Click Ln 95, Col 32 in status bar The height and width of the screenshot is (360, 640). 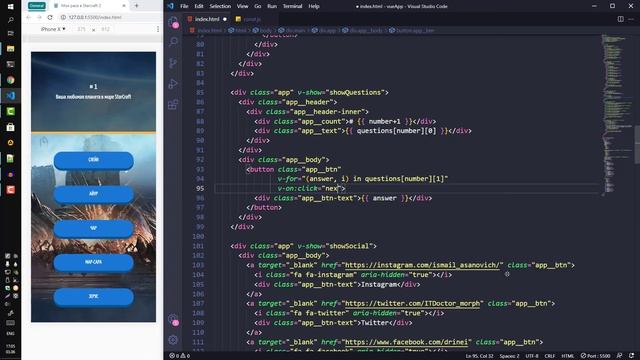click(x=480, y=356)
